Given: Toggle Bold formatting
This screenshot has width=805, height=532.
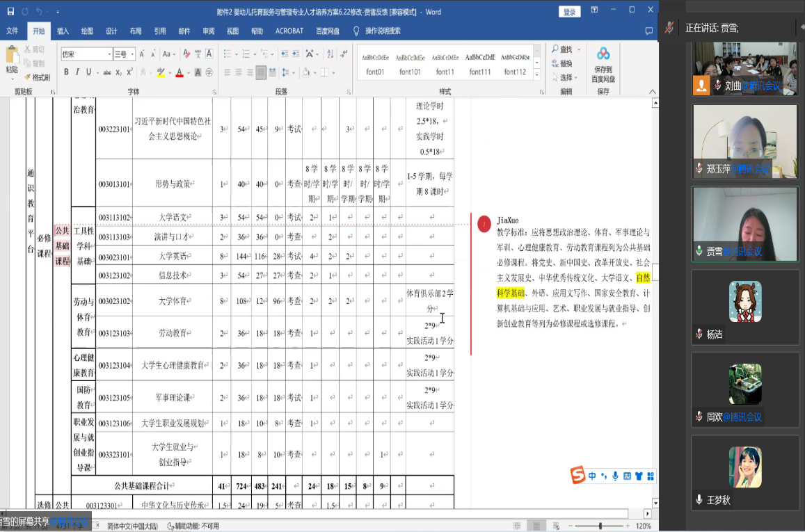Looking at the screenshot, I should click(x=66, y=72).
